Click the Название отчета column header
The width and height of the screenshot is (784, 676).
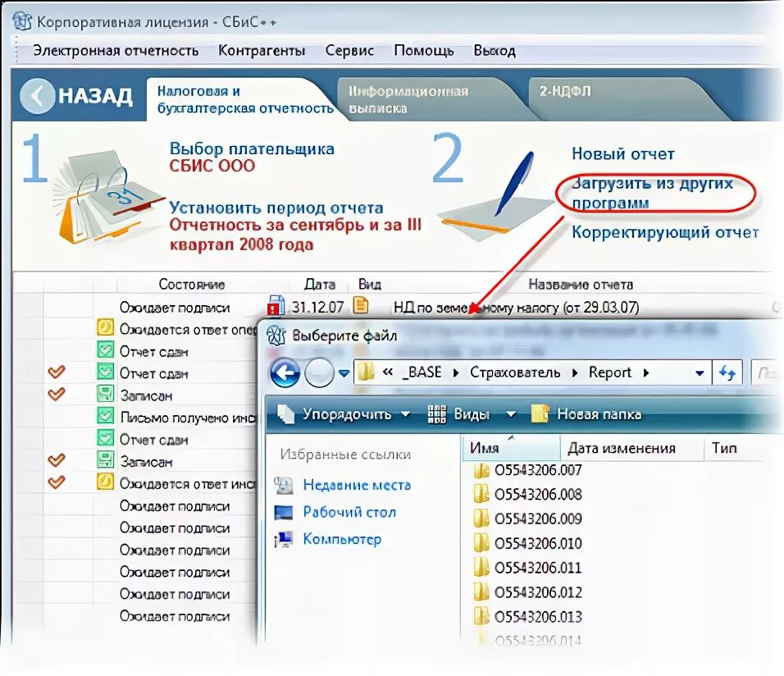[x=581, y=285]
